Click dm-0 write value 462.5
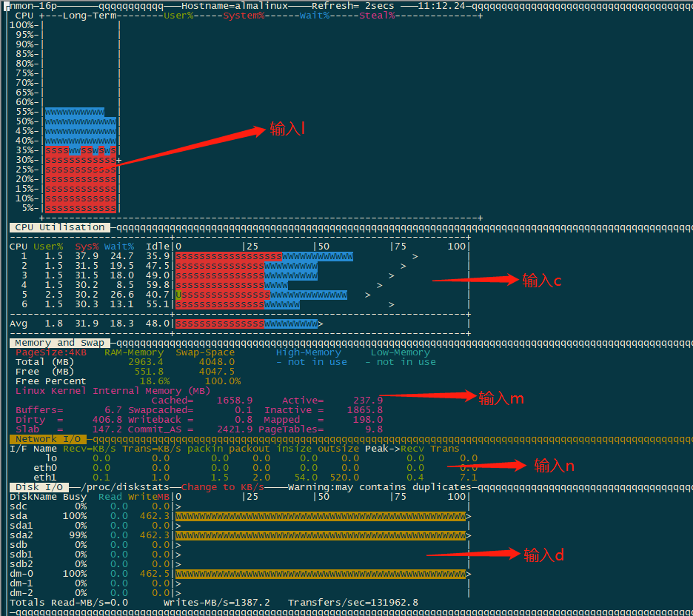 [x=155, y=574]
